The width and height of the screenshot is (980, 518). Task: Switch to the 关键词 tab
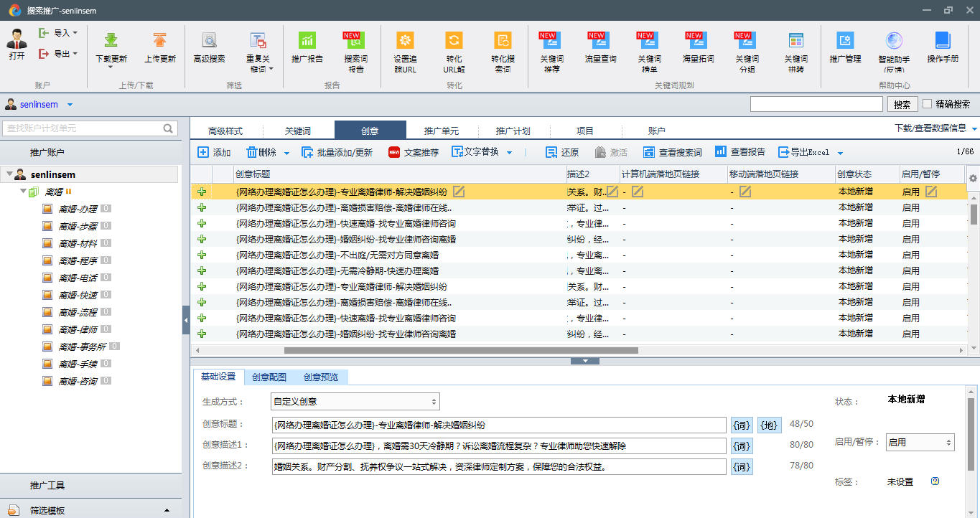click(x=298, y=131)
